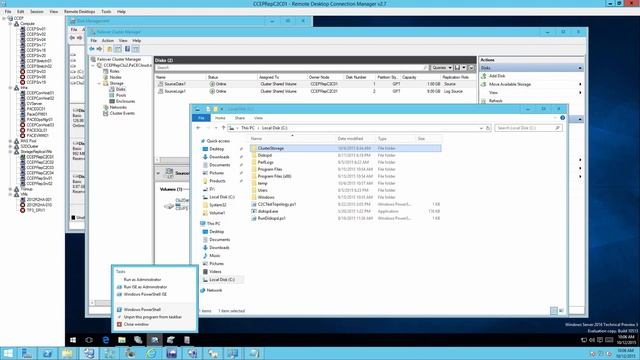Open Session menu in RDCMan

tap(37, 12)
